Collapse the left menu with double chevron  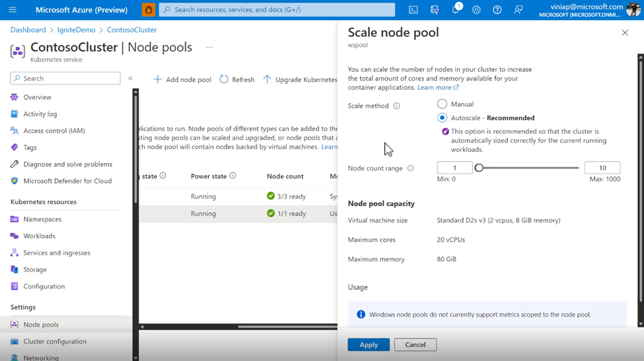(131, 78)
